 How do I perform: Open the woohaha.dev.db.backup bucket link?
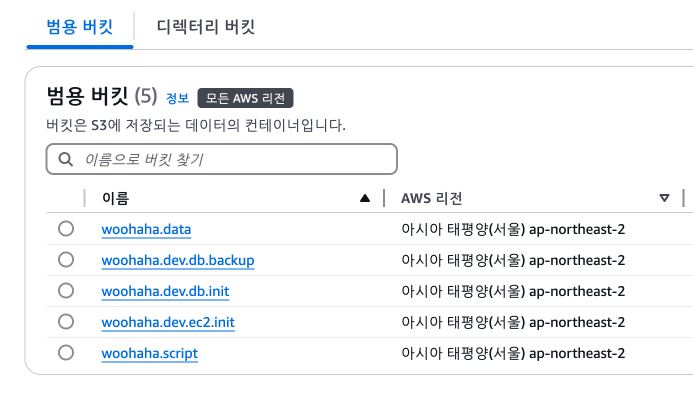(x=178, y=261)
